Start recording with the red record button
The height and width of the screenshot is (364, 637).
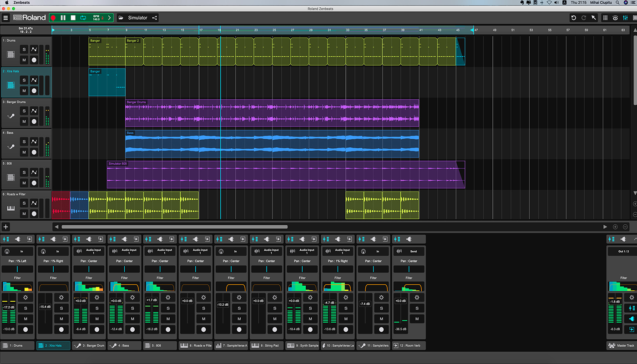pos(53,18)
